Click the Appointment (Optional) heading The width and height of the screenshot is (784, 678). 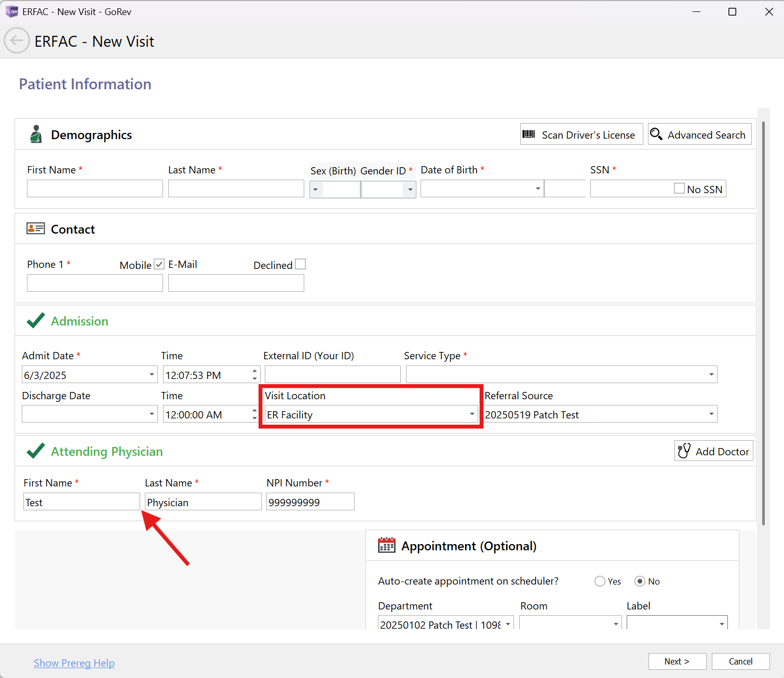coord(469,546)
